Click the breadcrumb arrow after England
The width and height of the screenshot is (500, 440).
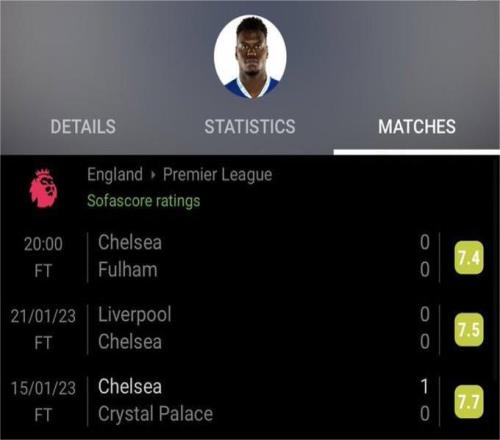[x=153, y=175]
